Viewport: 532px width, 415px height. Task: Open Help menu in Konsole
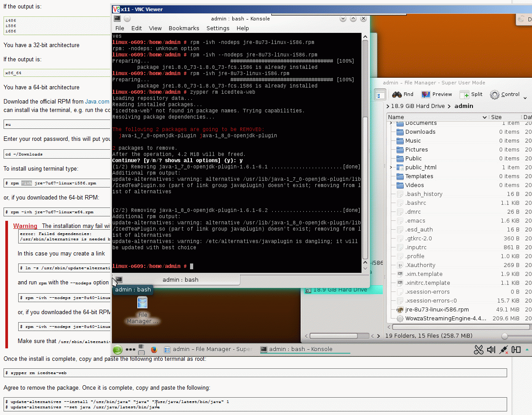(x=242, y=28)
